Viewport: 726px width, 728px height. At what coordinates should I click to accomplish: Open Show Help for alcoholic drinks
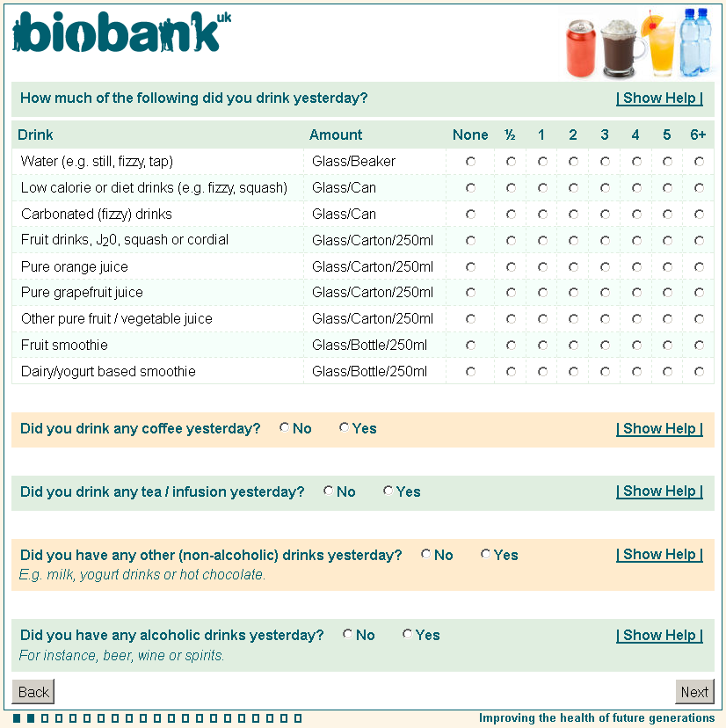[659, 636]
